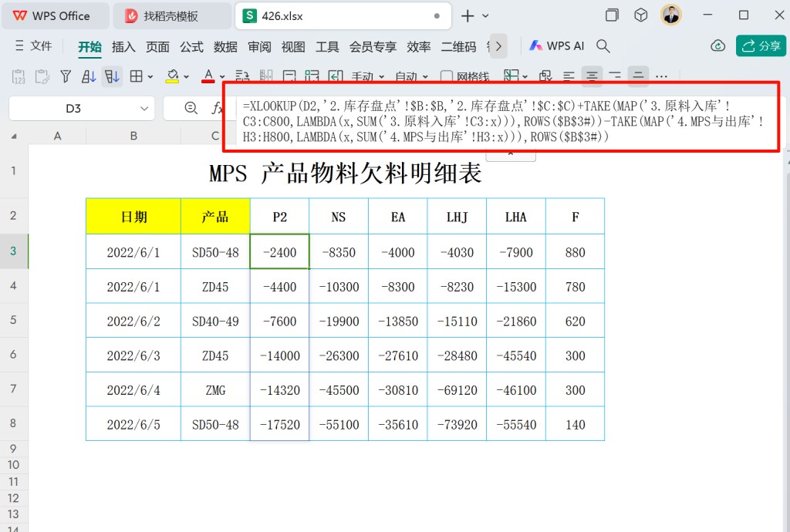
Task: Click the search magnifier in ribbon
Action: click(603, 46)
